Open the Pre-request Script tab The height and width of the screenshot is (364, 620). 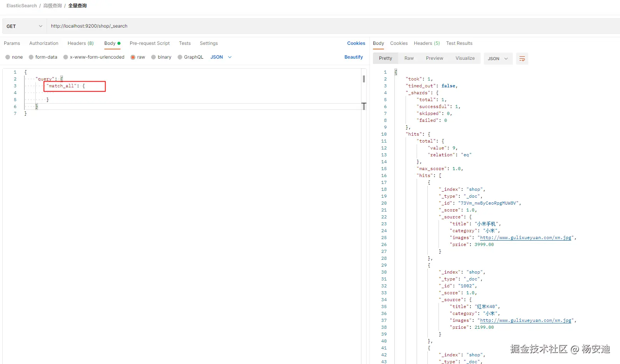pyautogui.click(x=150, y=43)
